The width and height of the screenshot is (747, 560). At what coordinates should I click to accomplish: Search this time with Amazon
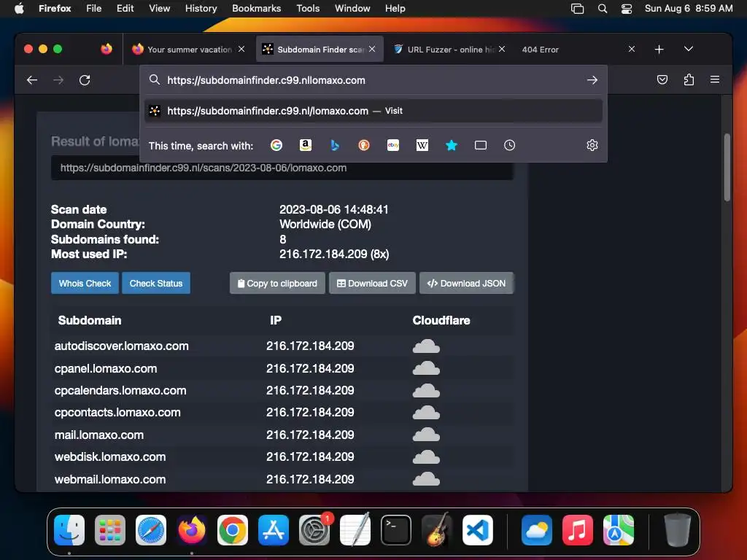tap(306, 145)
